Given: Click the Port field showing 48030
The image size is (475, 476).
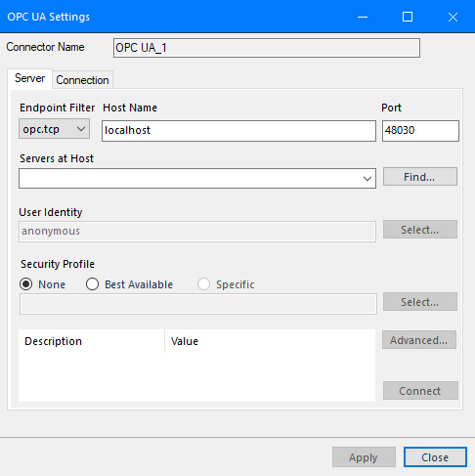Looking at the screenshot, I should tap(420, 131).
